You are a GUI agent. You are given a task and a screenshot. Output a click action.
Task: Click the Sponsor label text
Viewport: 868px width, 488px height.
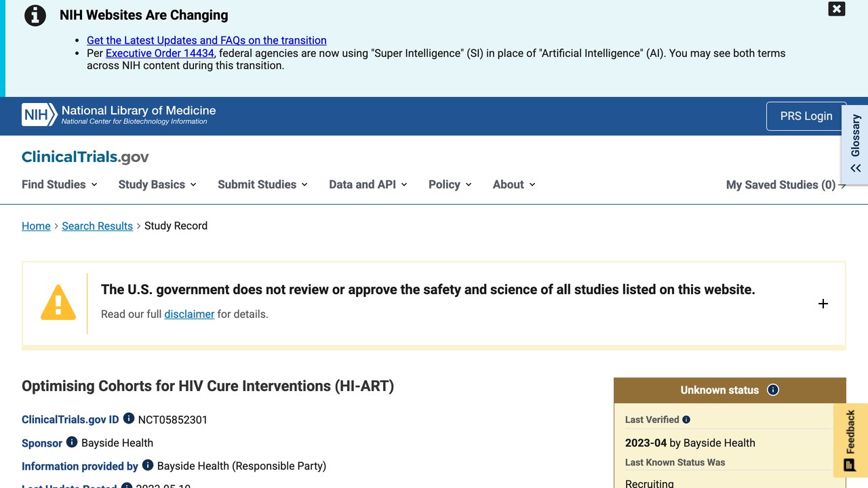click(x=42, y=443)
